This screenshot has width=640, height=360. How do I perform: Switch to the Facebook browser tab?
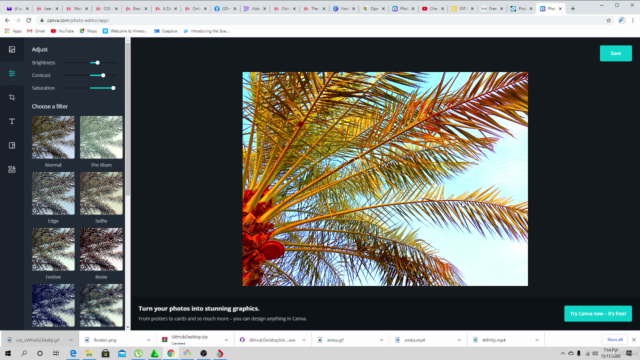tap(224, 9)
